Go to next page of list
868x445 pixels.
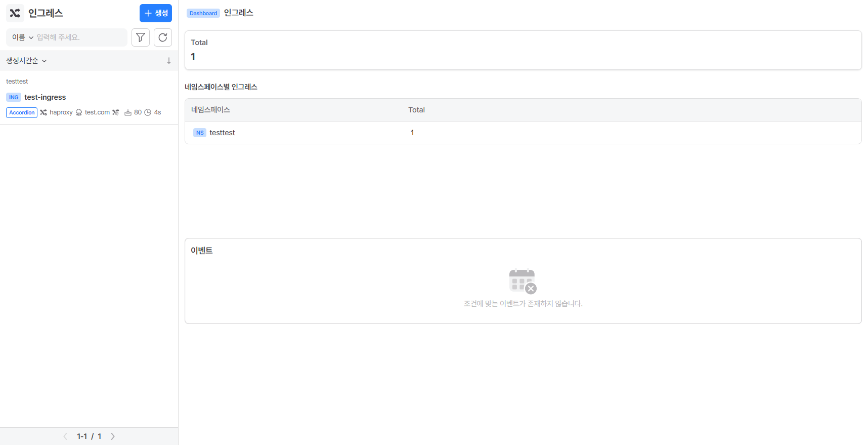pos(113,436)
